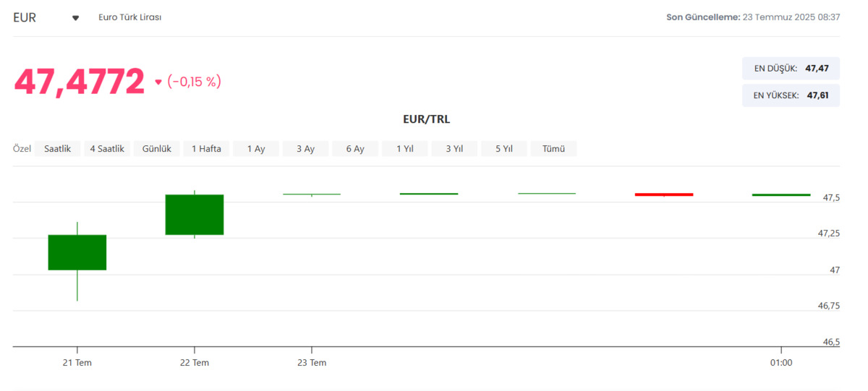Click the Özel custom range label
The image size is (868, 391).
[x=22, y=149]
